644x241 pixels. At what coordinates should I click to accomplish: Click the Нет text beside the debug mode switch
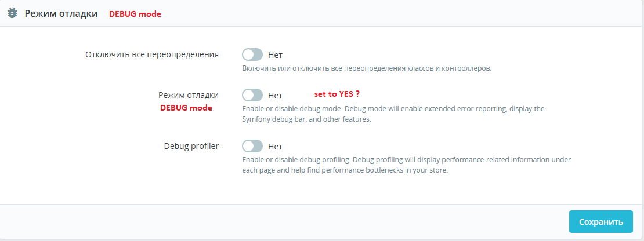(275, 96)
